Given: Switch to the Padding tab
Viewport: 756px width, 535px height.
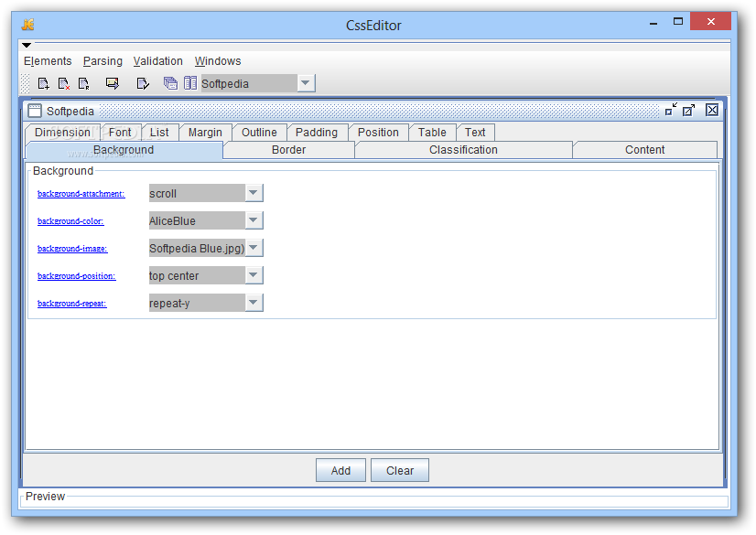Looking at the screenshot, I should (x=317, y=132).
